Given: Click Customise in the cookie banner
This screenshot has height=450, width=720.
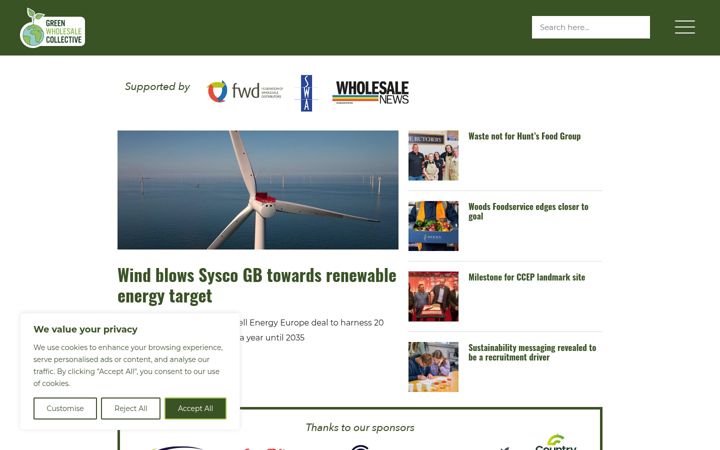Looking at the screenshot, I should [x=65, y=408].
